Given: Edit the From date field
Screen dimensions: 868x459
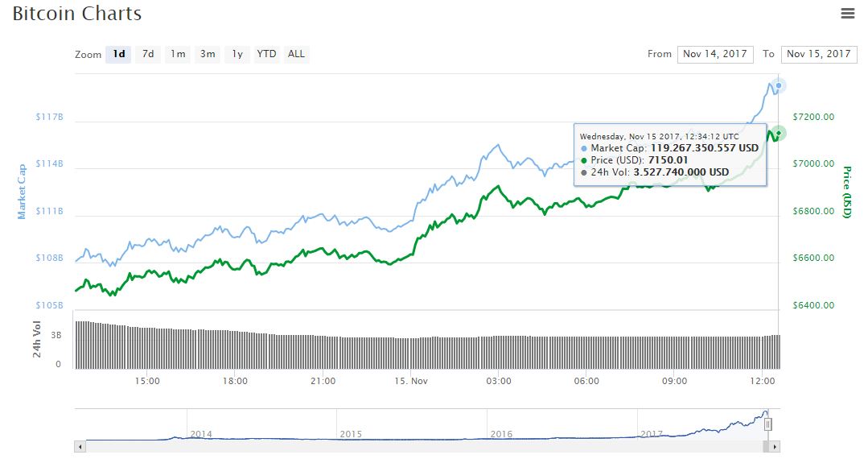Looking at the screenshot, I should [715, 54].
